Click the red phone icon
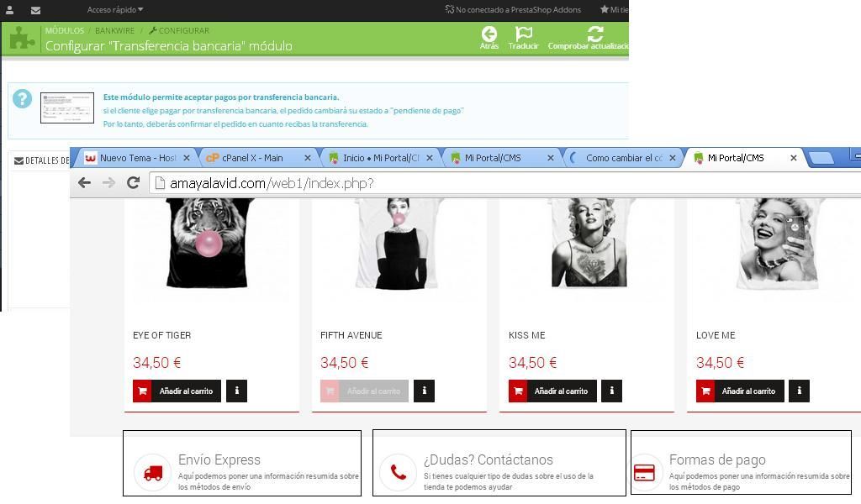This screenshot has width=861, height=504. coord(398,473)
